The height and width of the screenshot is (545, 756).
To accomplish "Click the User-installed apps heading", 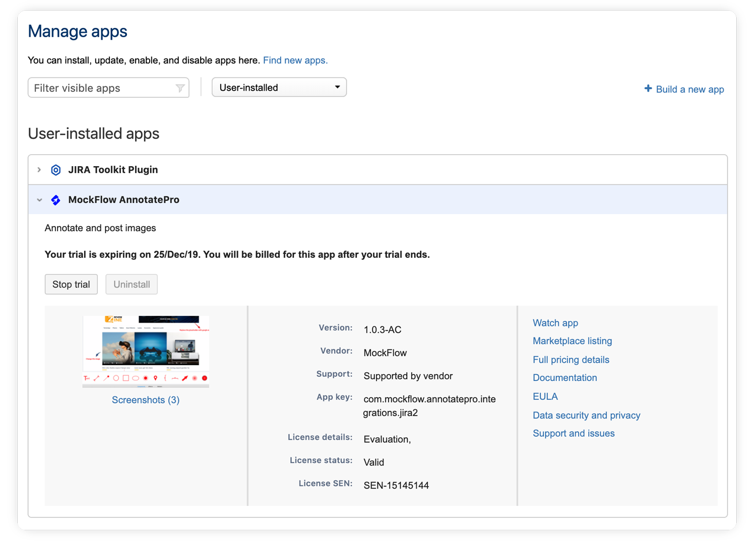I will pyautogui.click(x=94, y=133).
